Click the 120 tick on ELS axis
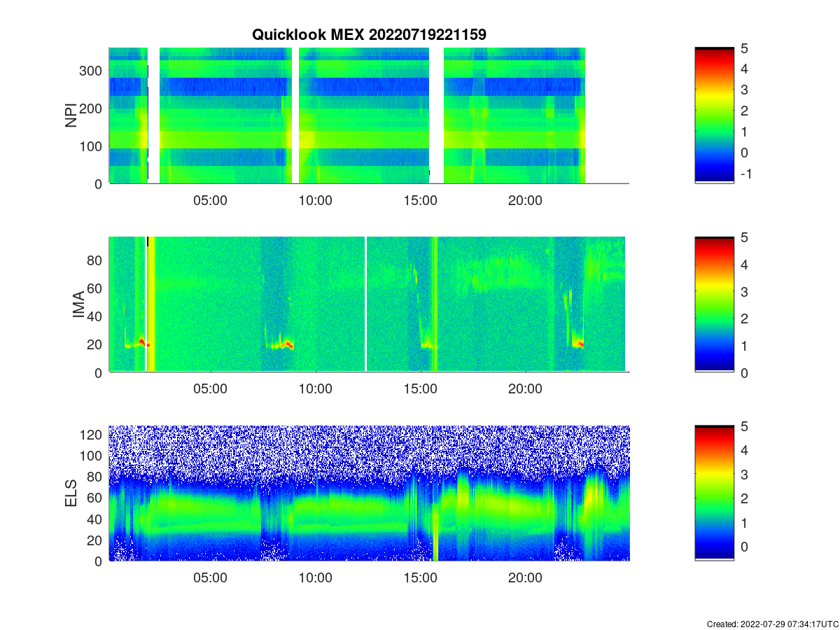The image size is (840, 630). (x=92, y=435)
